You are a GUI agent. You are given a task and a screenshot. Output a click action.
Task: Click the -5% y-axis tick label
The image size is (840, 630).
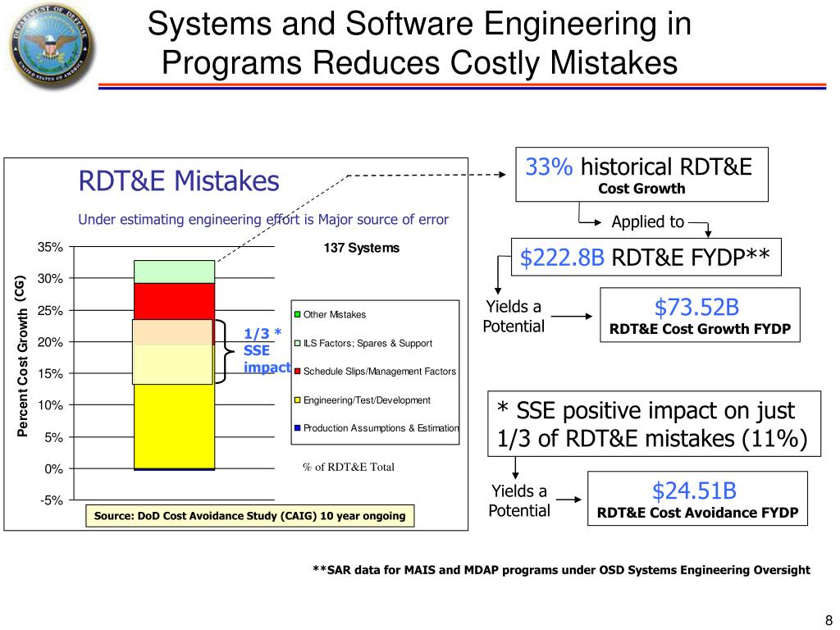pyautogui.click(x=52, y=500)
